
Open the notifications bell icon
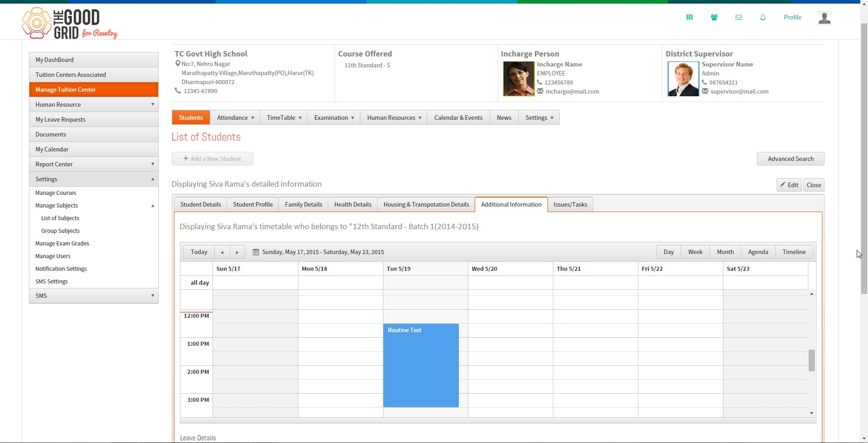pos(763,17)
